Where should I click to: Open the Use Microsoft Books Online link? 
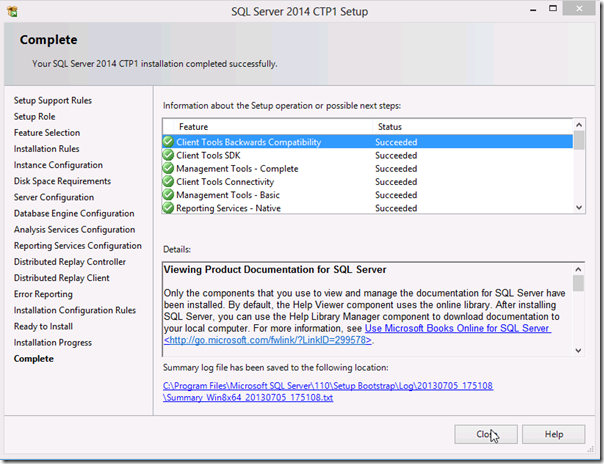(x=458, y=328)
